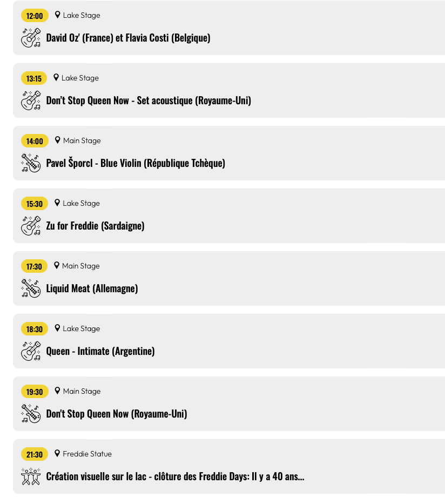Click the 15:30 time badge
This screenshot has height=504, width=445.
pyautogui.click(x=35, y=204)
